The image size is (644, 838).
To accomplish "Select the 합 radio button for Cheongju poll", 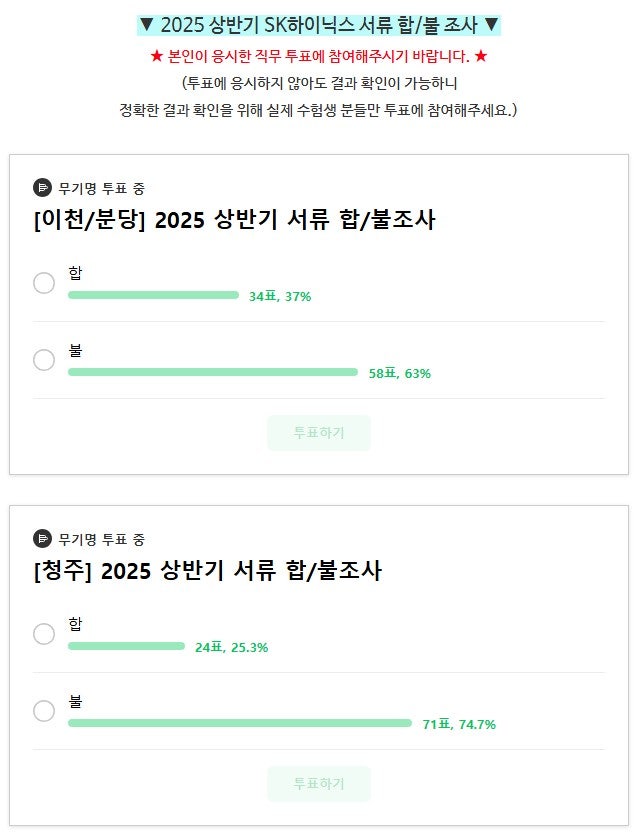I will tap(44, 634).
